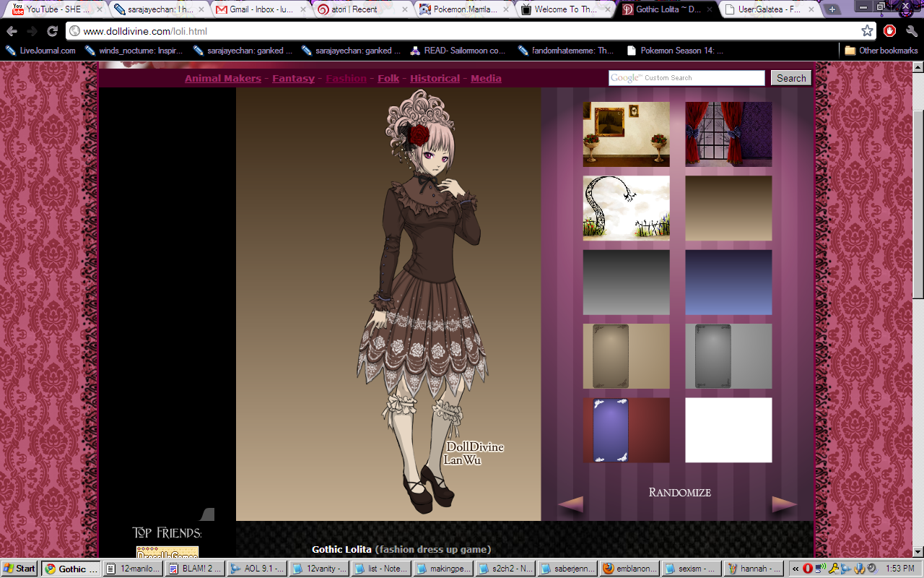
Task: Open the Historical category link
Action: (x=434, y=78)
